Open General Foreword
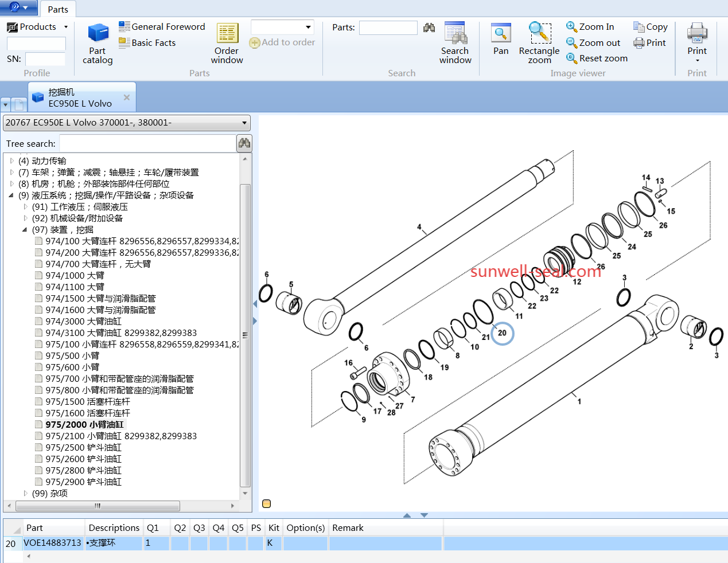 click(162, 27)
